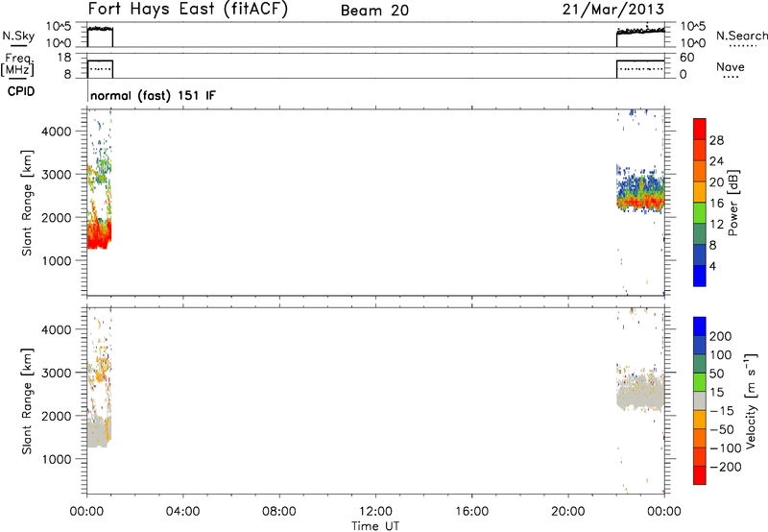Click the "normal (fast) 151 IF" text
The width and height of the screenshot is (768, 532).
[x=153, y=95]
